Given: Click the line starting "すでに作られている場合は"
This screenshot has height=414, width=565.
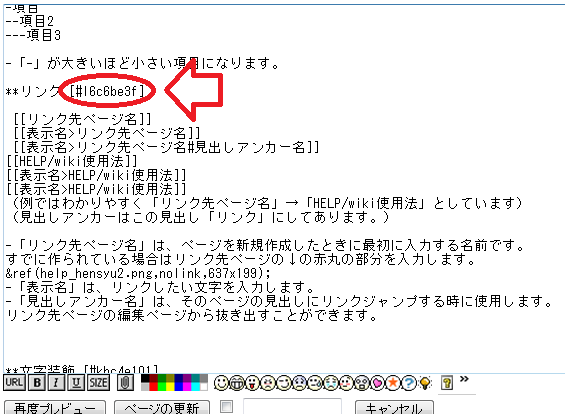Looking at the screenshot, I should 241,259.
